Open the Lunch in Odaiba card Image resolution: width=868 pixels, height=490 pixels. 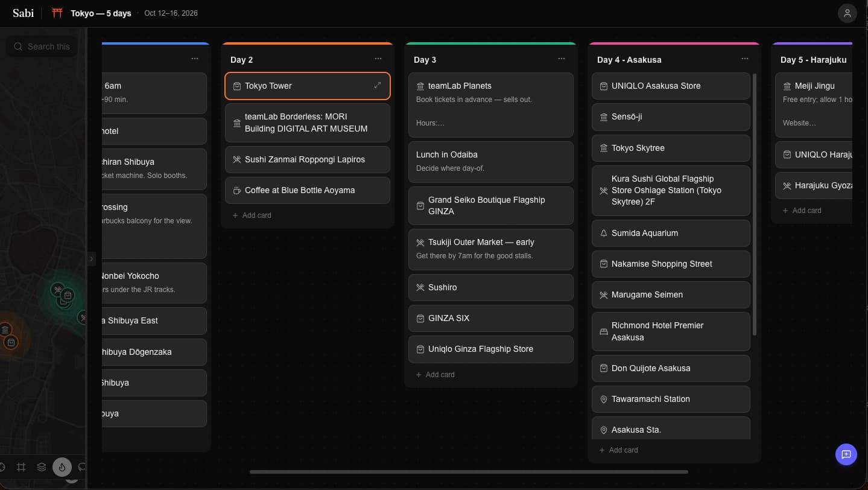point(491,162)
